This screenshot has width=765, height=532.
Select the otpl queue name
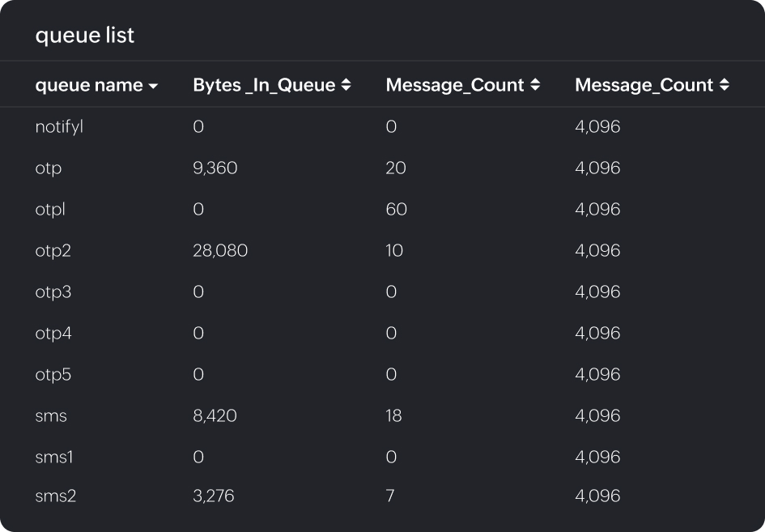point(50,210)
